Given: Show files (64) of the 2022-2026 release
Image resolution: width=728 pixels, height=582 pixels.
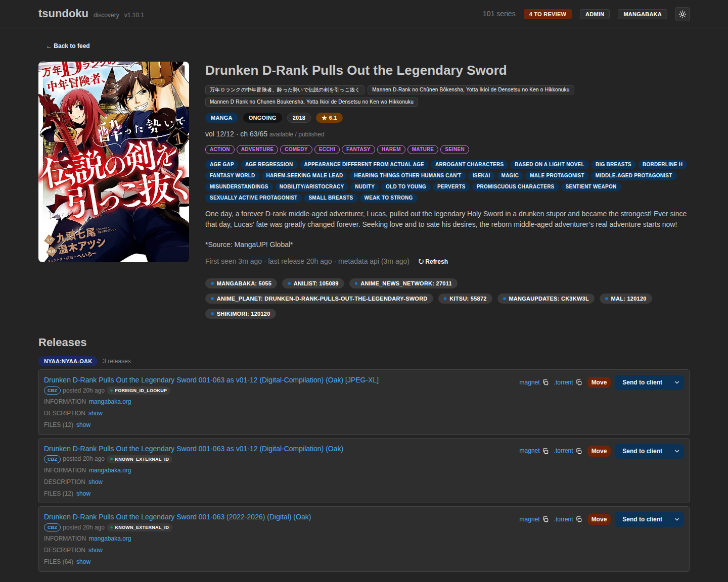Looking at the screenshot, I should coord(83,562).
